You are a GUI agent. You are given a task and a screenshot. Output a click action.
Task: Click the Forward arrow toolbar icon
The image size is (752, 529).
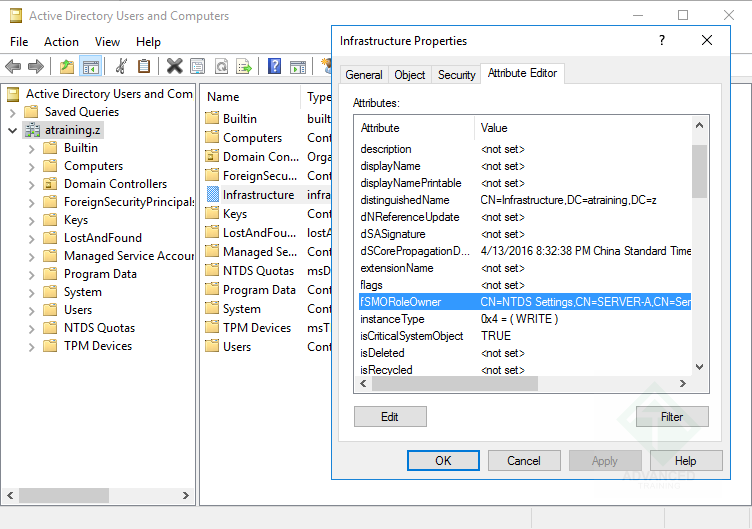35,66
